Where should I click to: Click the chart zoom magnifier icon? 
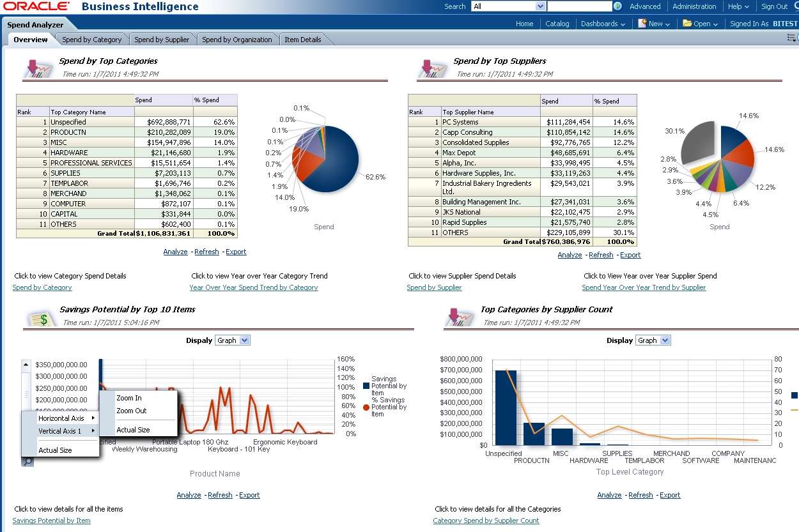(x=27, y=461)
